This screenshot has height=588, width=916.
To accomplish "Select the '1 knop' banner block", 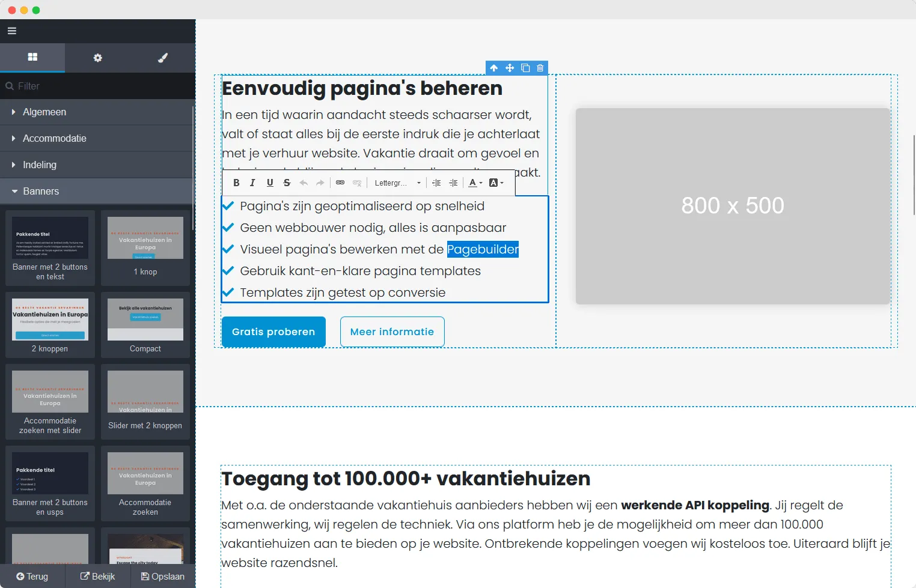I will click(x=145, y=248).
